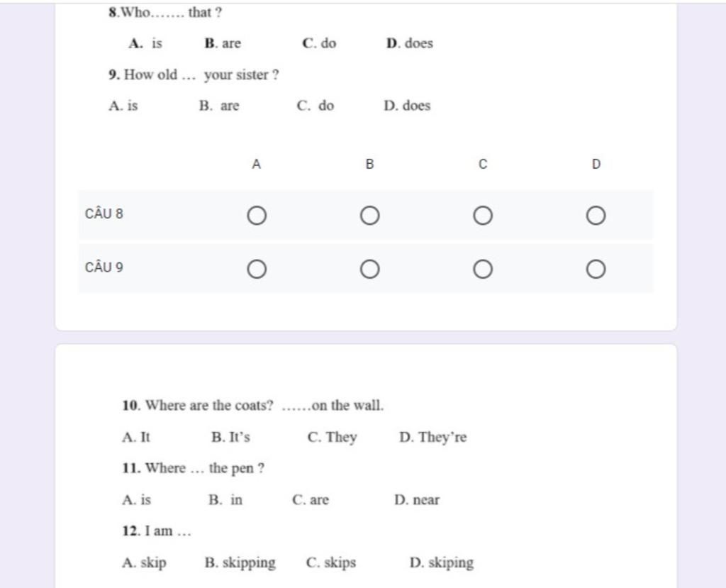Select option C for CÂU 9

(x=482, y=269)
